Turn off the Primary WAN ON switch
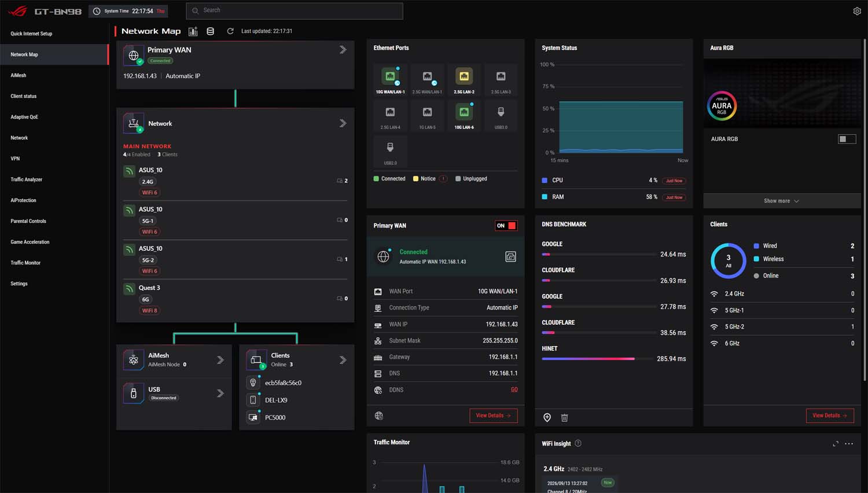868x493 pixels. [x=506, y=226]
